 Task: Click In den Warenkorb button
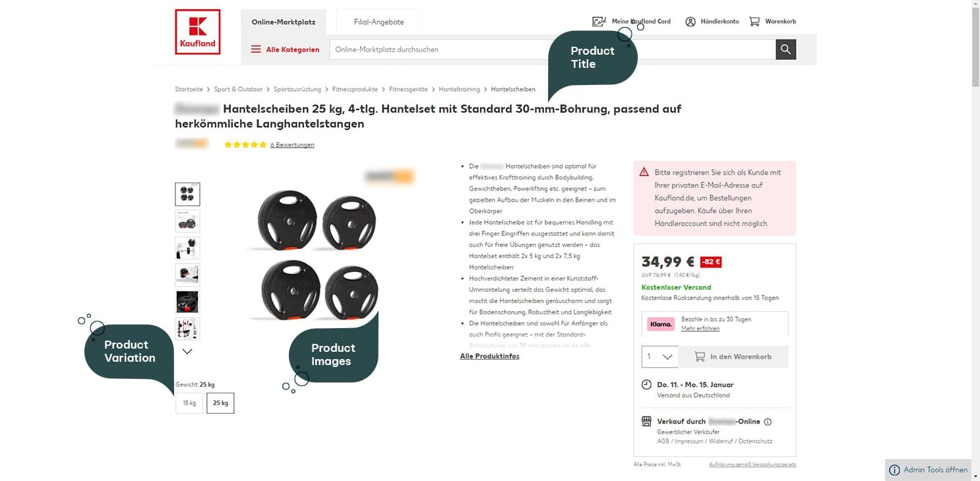click(x=733, y=356)
